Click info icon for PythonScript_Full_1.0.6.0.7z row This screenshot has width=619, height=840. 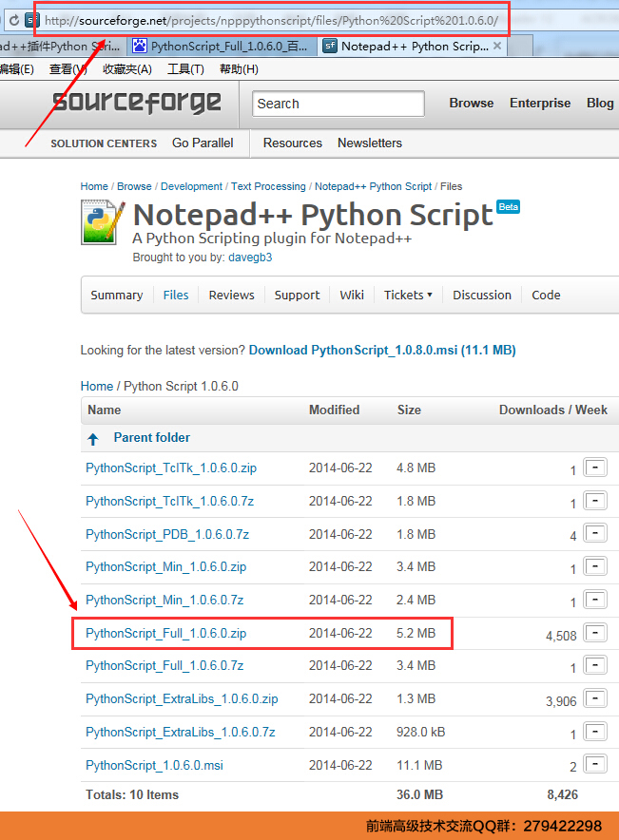pyautogui.click(x=595, y=665)
